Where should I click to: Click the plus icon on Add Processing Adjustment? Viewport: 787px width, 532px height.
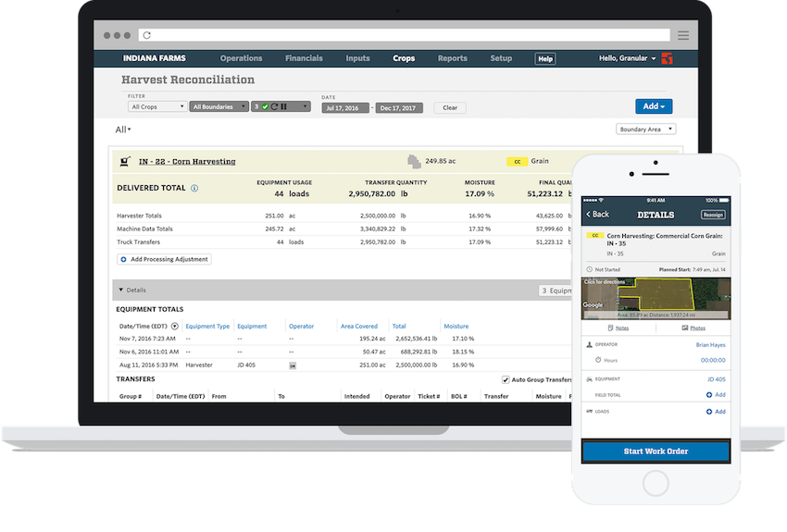(123, 259)
